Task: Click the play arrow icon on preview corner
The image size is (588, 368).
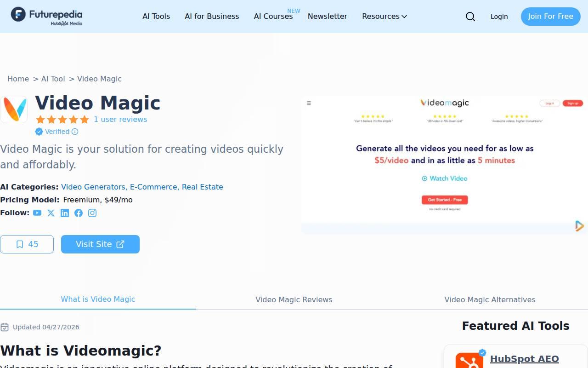Action: [x=579, y=226]
